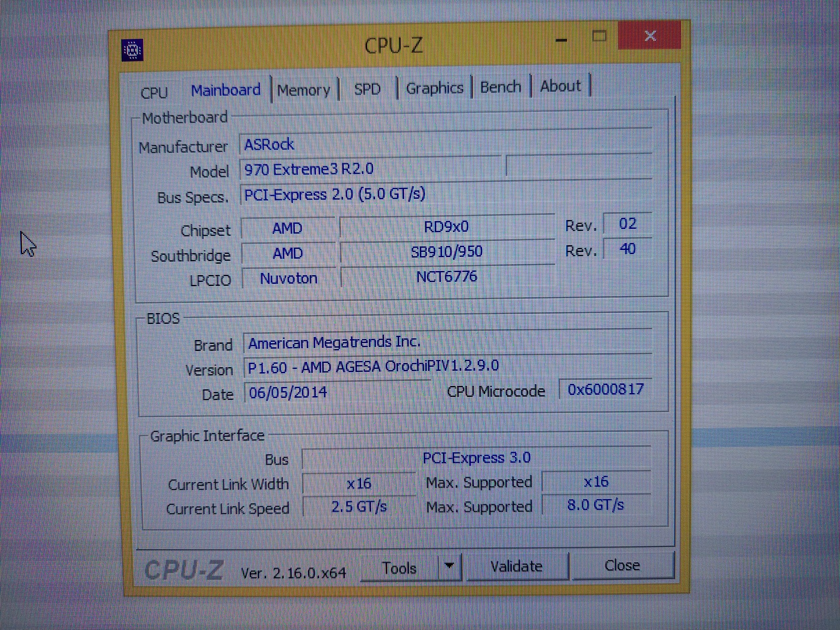Minimize the CPU-Z window

coord(561,39)
